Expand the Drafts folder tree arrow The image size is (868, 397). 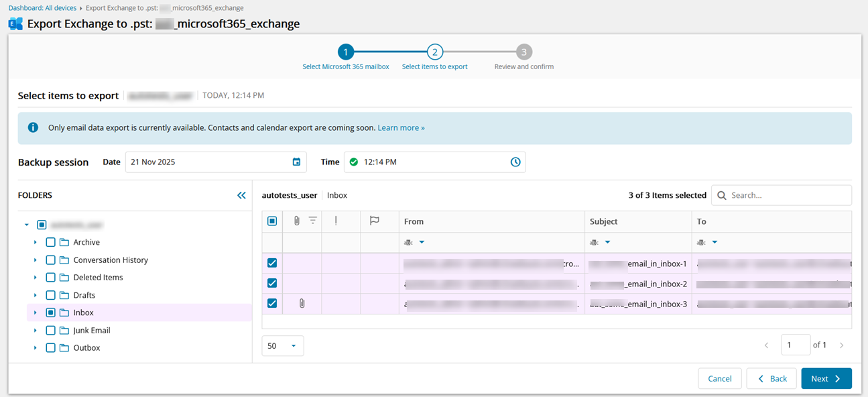coord(35,295)
